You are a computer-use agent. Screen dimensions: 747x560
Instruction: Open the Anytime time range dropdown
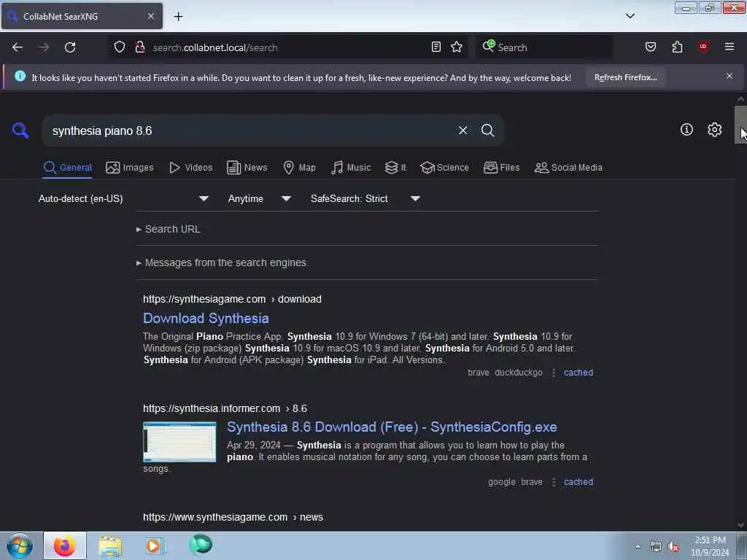click(260, 198)
